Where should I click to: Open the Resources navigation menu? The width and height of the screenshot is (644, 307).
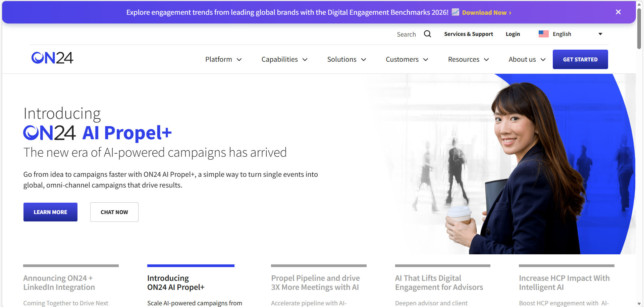(468, 59)
